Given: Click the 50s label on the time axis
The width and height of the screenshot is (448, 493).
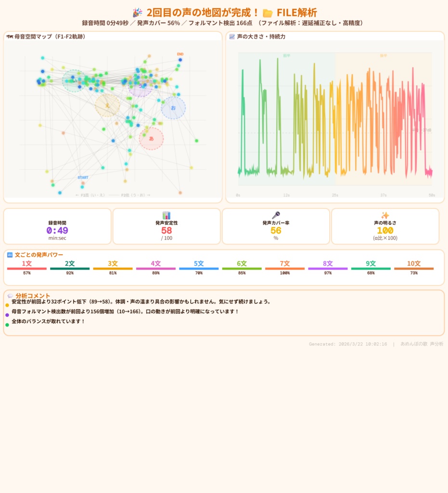Looking at the screenshot, I should coord(432,195).
